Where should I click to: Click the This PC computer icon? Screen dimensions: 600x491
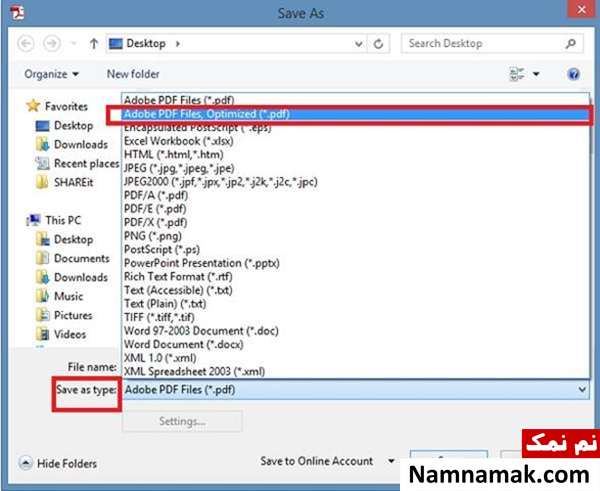[x=33, y=220]
